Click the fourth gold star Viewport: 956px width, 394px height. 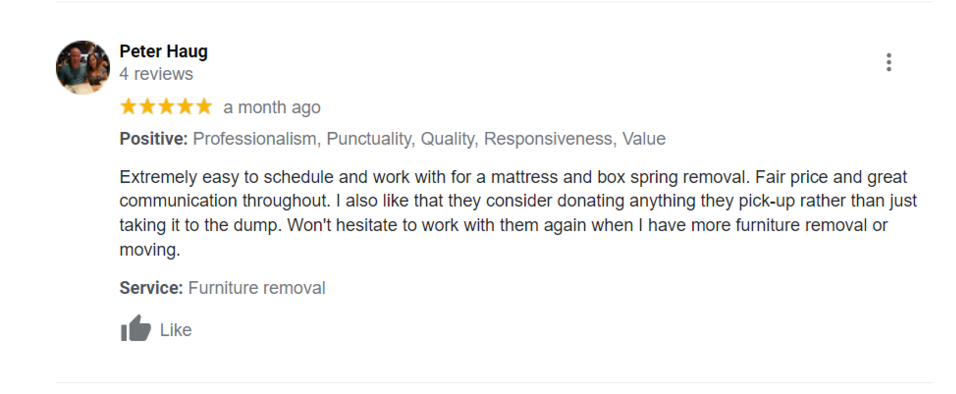185,107
